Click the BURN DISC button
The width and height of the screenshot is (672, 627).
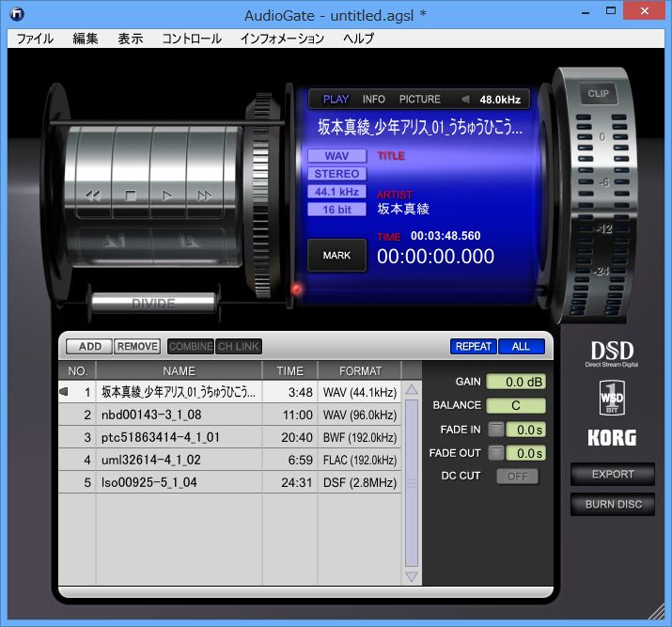613,504
